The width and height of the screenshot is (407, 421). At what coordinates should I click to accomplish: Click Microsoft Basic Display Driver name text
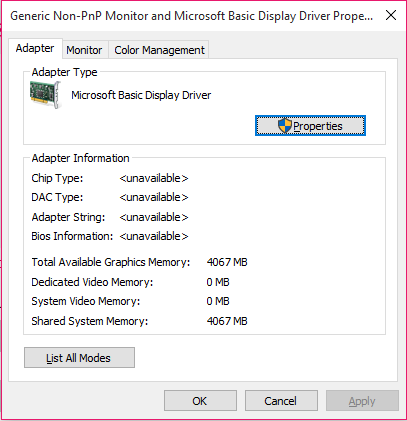pyautogui.click(x=141, y=95)
